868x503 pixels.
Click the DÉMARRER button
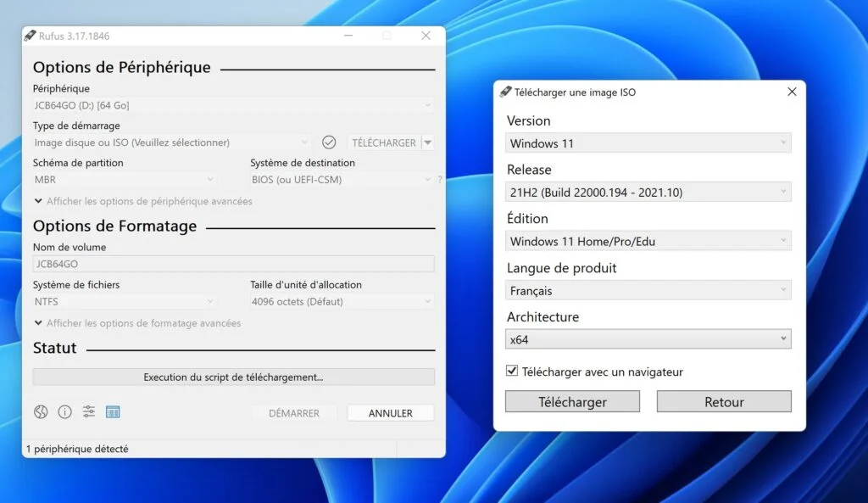(x=294, y=413)
